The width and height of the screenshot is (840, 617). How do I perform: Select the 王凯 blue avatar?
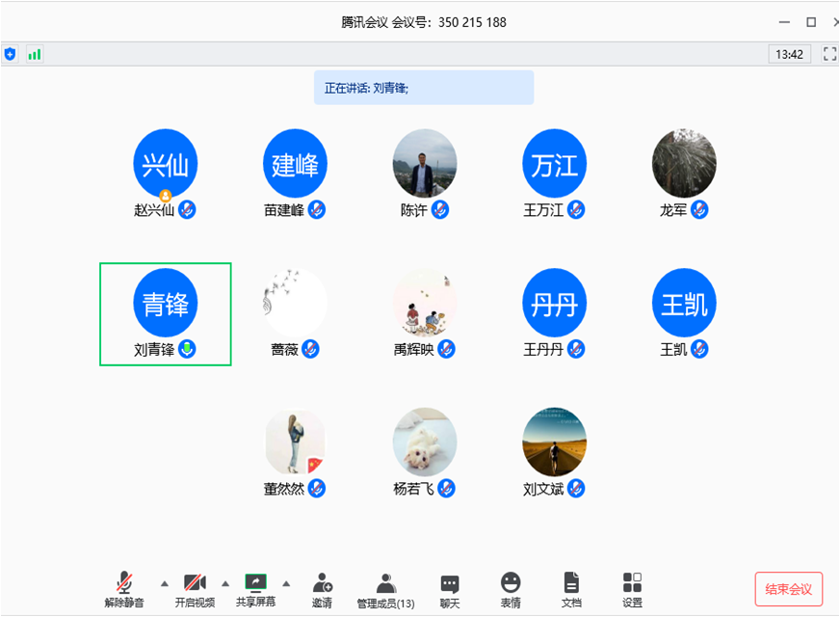[684, 303]
